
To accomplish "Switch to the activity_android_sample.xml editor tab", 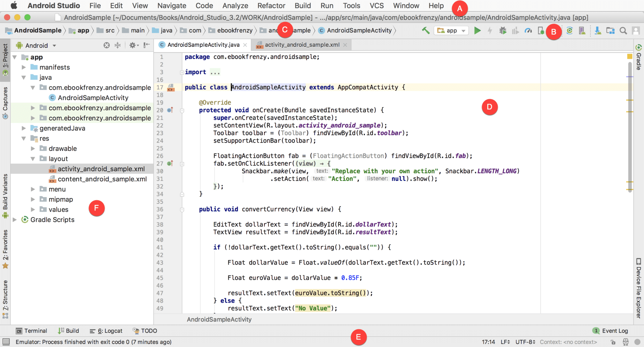I will [302, 45].
